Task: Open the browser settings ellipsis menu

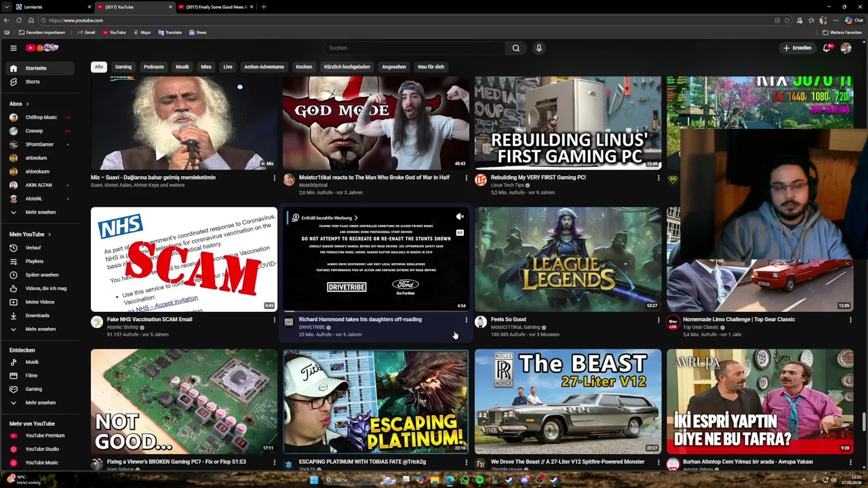Action: pyautogui.click(x=835, y=20)
